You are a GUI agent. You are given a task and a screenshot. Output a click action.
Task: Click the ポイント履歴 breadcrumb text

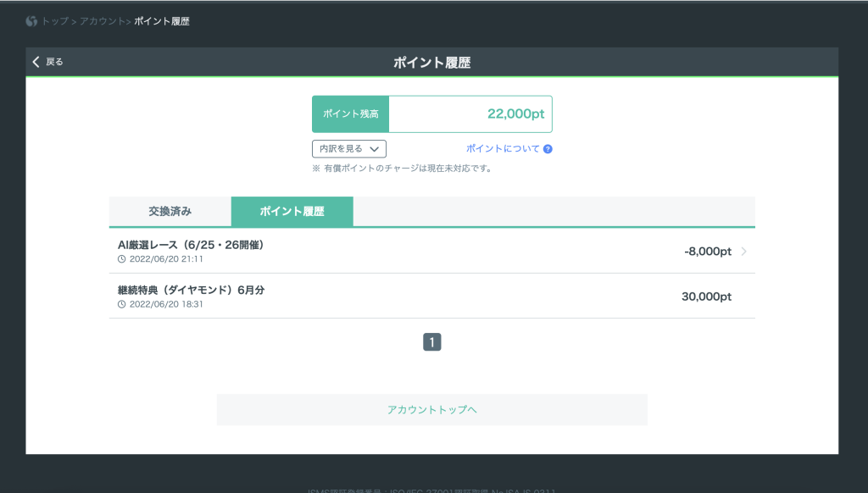coord(162,21)
